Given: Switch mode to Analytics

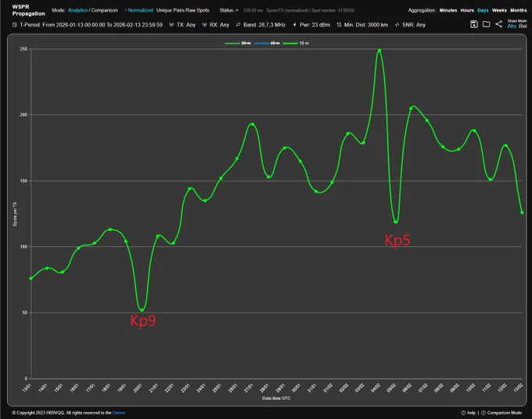Looking at the screenshot, I should [77, 10].
